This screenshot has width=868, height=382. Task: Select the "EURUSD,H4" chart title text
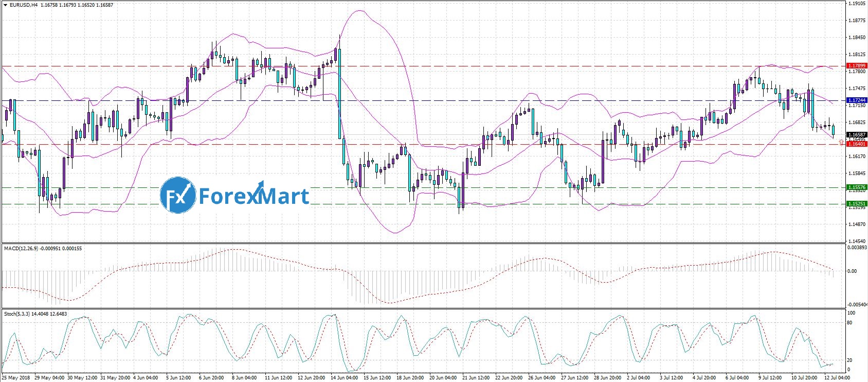click(x=24, y=5)
